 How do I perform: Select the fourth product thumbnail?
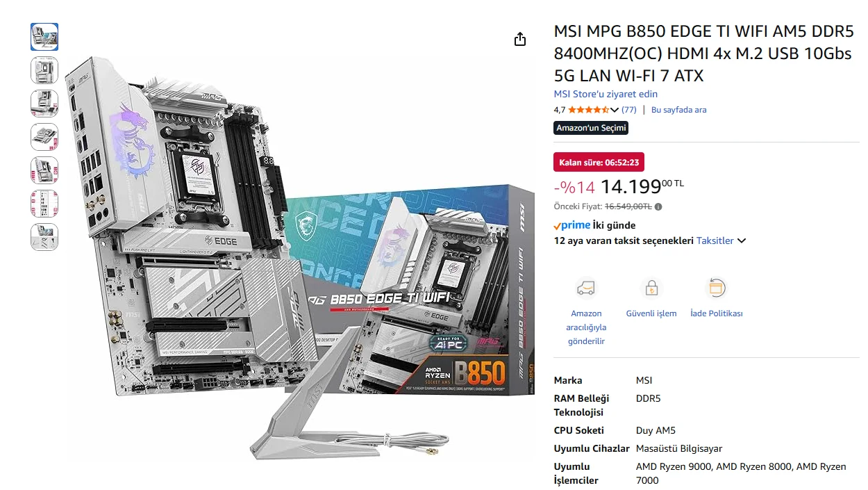coord(44,137)
